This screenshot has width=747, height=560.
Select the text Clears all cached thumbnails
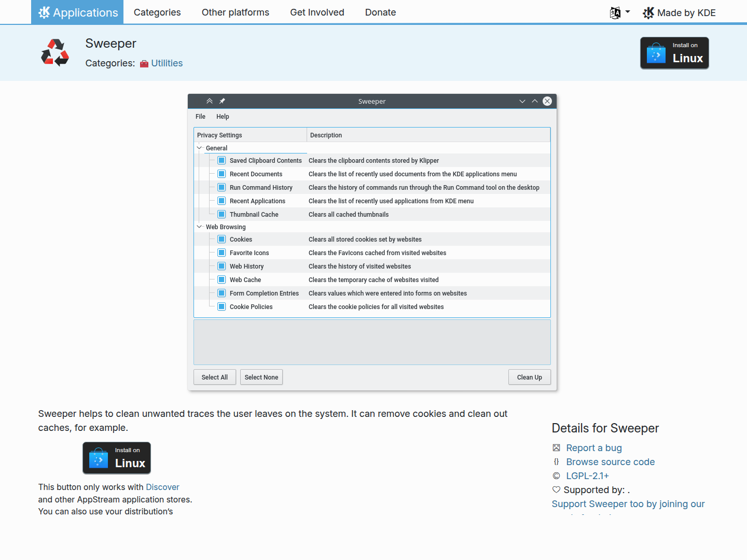pos(349,214)
